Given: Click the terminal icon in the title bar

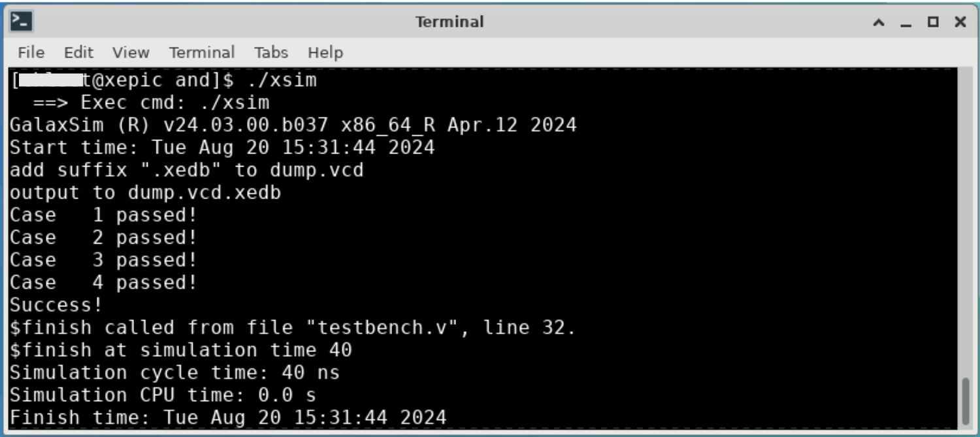Looking at the screenshot, I should (x=22, y=22).
